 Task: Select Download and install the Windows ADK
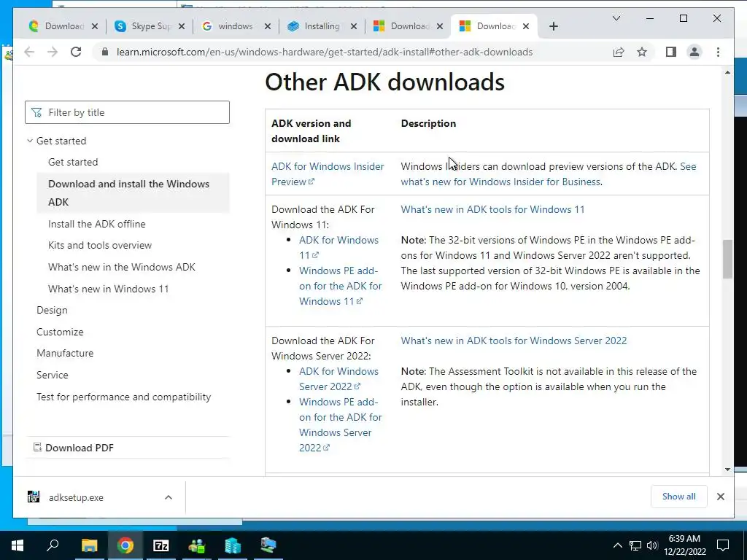point(133,192)
